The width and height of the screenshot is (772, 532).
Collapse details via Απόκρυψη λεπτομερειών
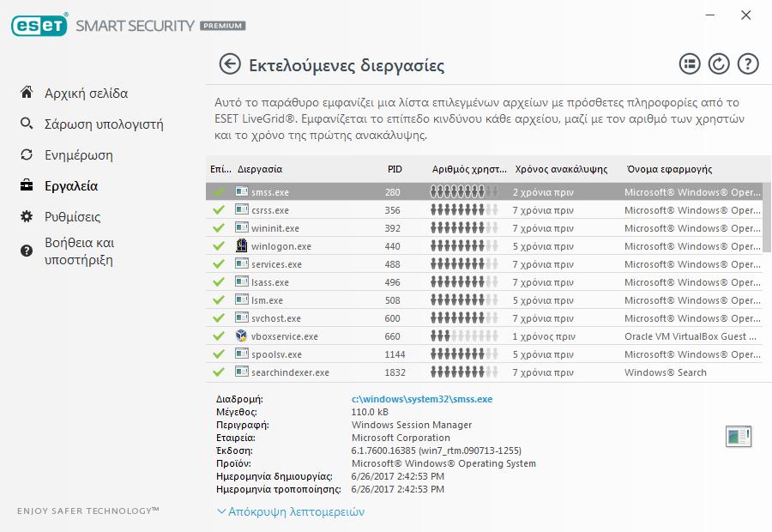291,511
